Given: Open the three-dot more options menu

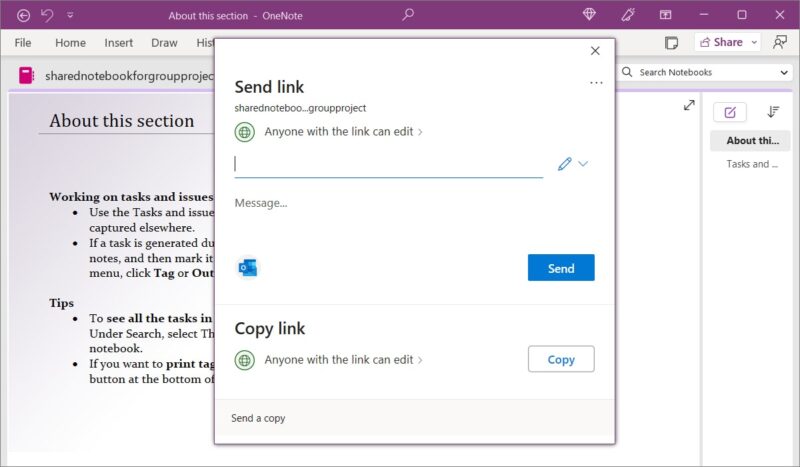Looking at the screenshot, I should [596, 83].
